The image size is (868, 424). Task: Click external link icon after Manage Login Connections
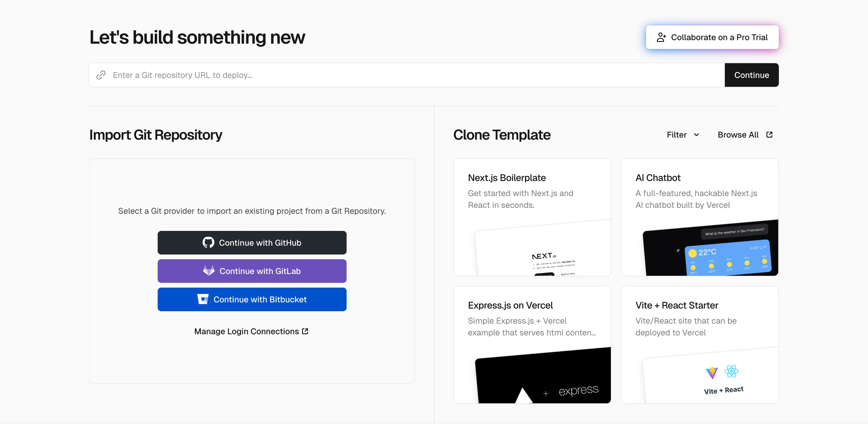pyautogui.click(x=305, y=331)
